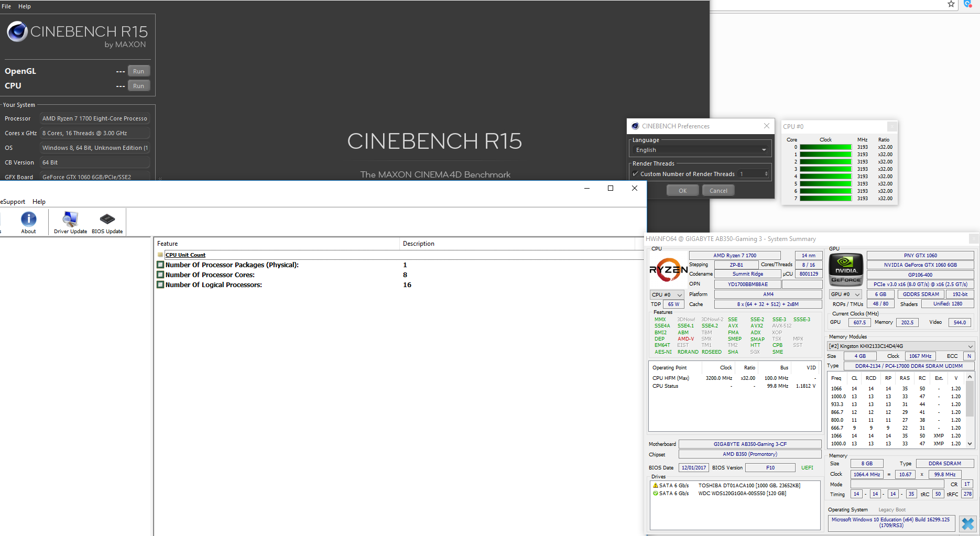Click the Description column header

pyautogui.click(x=517, y=244)
